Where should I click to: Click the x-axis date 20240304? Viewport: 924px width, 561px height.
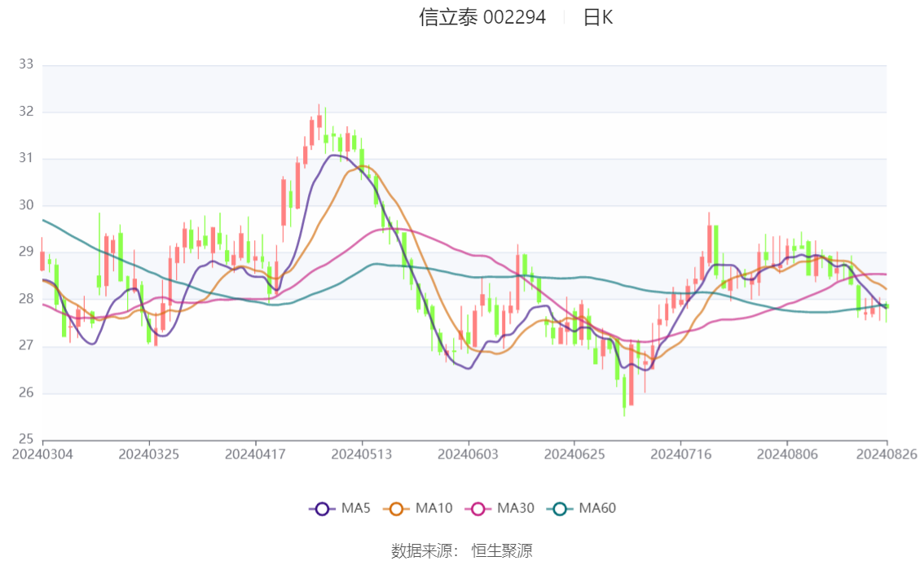(x=42, y=454)
